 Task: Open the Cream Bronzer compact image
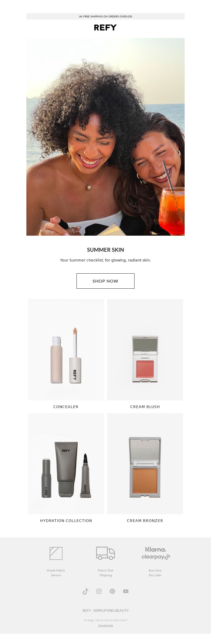click(x=145, y=464)
